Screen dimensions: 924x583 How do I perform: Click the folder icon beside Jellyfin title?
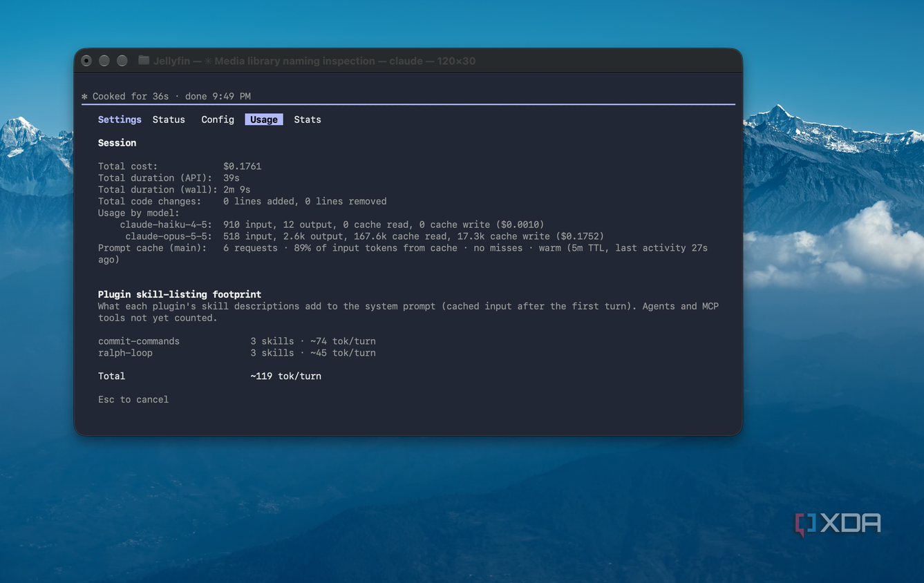[144, 61]
